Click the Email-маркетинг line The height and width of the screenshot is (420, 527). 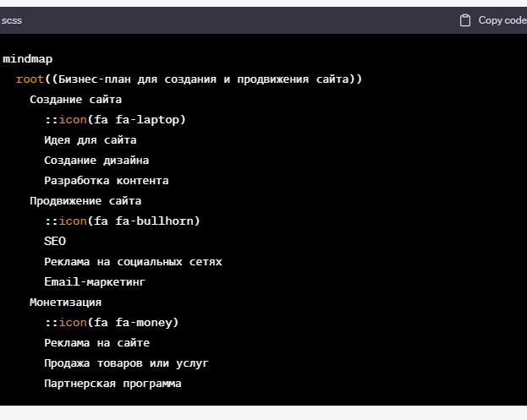95,282
